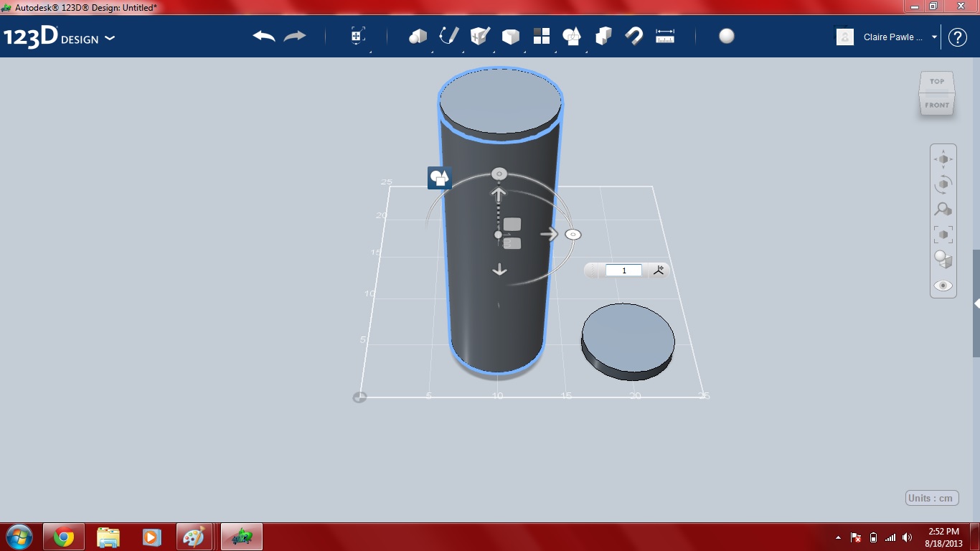This screenshot has width=980, height=551.
Task: Open the Pattern tool
Action: [542, 36]
